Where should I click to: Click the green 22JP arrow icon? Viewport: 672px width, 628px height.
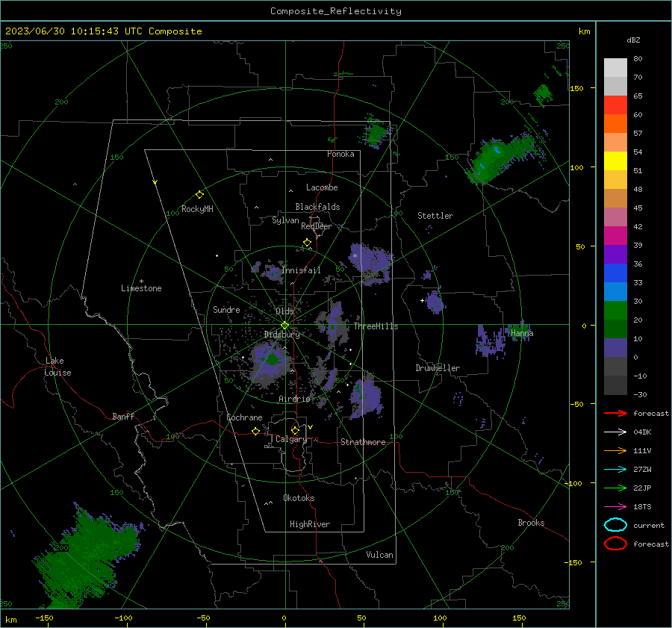[x=615, y=488]
